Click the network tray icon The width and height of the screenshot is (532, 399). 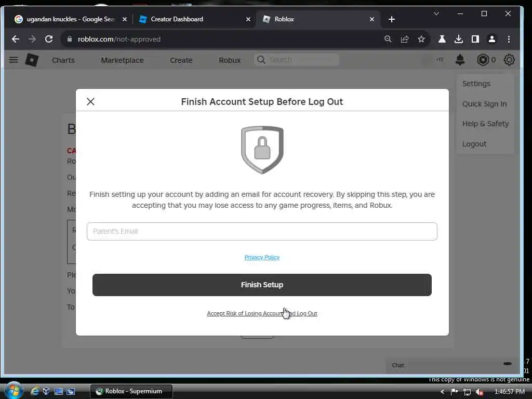click(x=467, y=392)
